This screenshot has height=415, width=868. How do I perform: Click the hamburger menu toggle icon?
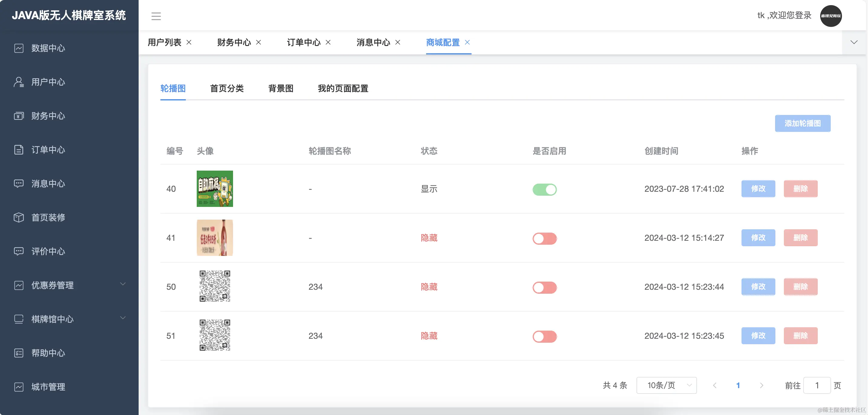[156, 16]
